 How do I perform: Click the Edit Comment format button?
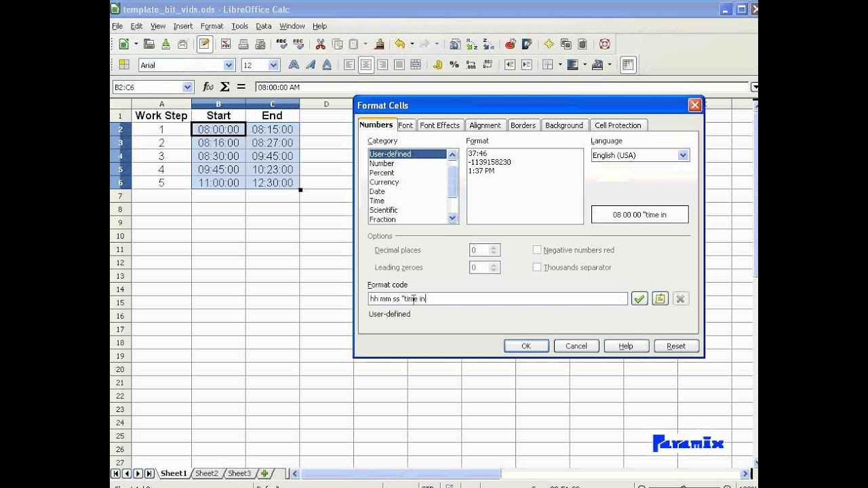click(x=660, y=299)
